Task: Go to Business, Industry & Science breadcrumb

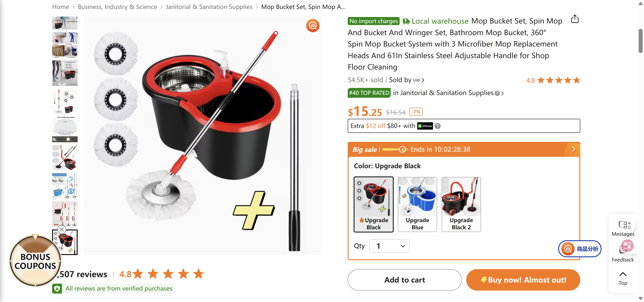Action: [x=117, y=7]
